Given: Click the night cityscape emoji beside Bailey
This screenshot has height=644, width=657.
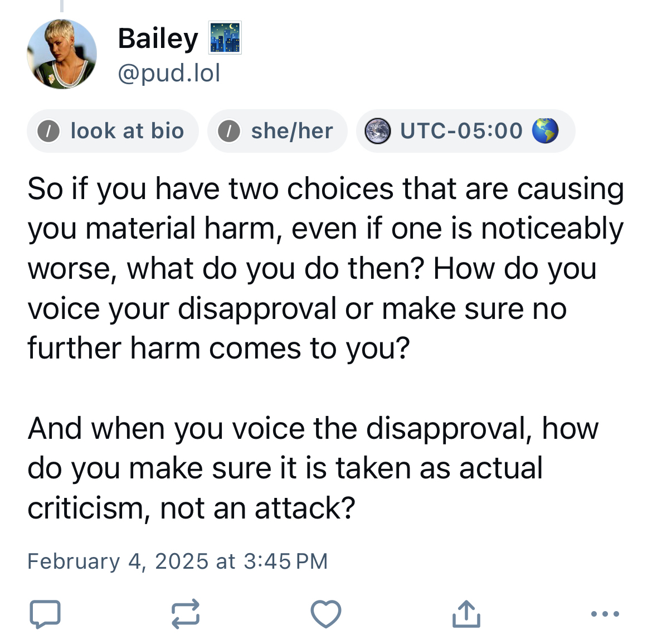Looking at the screenshot, I should point(225,38).
